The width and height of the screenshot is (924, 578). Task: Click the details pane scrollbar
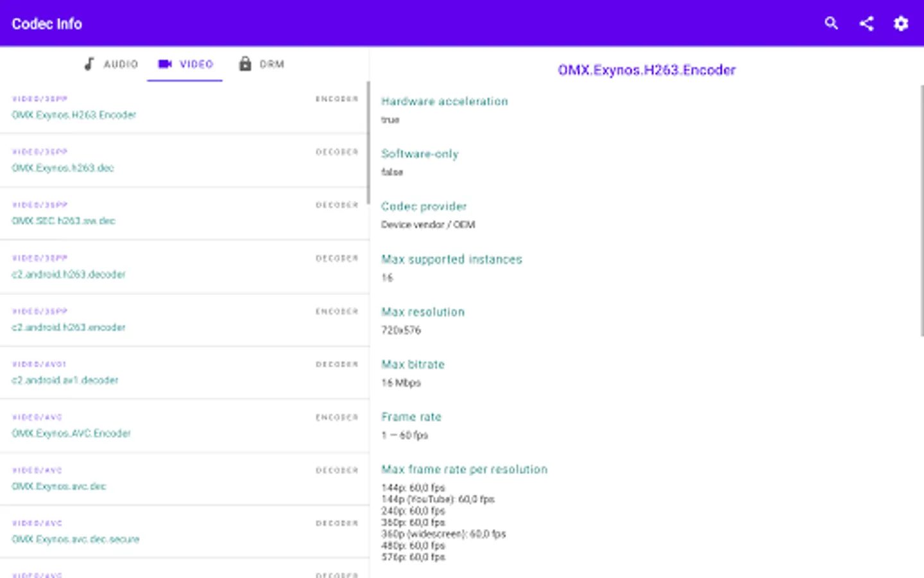[x=922, y=211]
